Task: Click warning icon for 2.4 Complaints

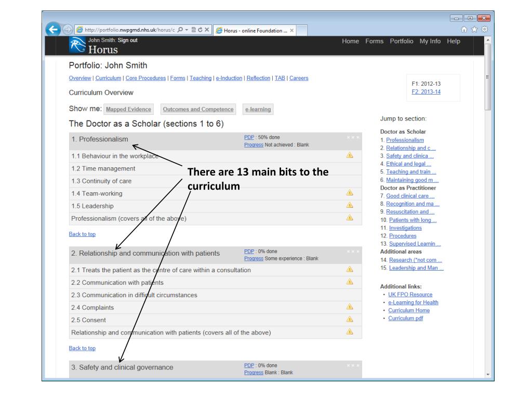Action: pos(350,307)
